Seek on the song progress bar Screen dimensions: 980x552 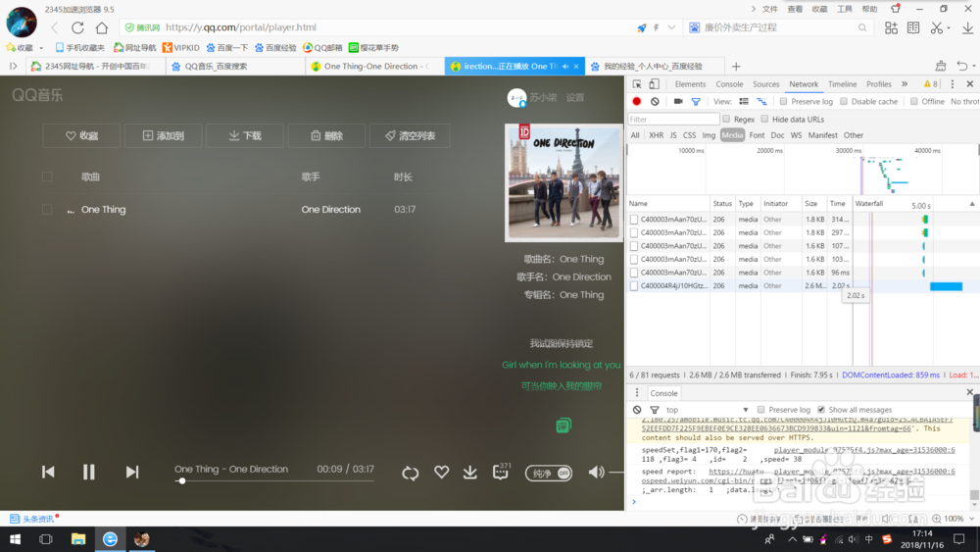tap(274, 480)
